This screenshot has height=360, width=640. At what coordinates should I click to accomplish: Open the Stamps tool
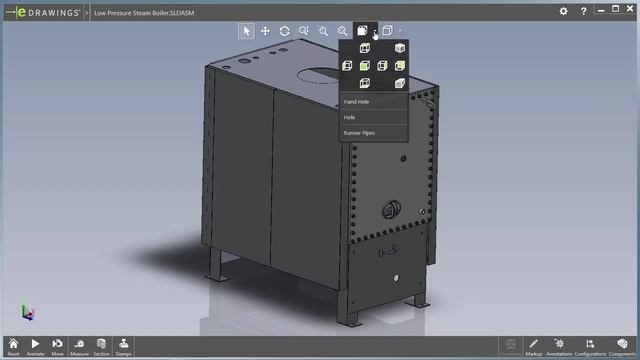124,347
